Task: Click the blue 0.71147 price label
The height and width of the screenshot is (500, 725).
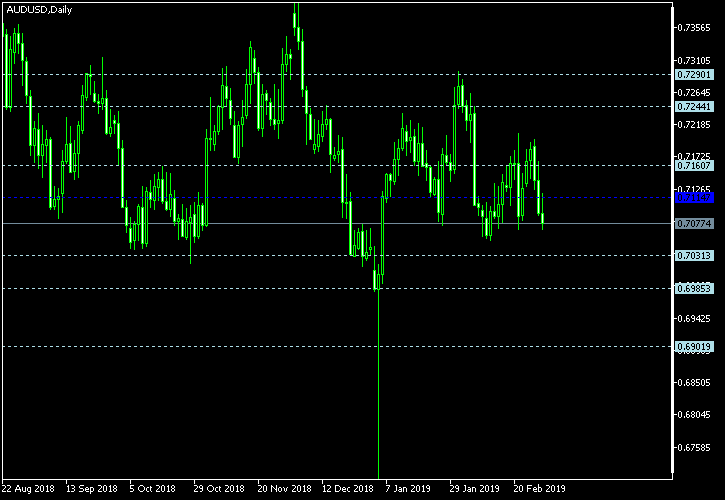Action: click(x=694, y=198)
